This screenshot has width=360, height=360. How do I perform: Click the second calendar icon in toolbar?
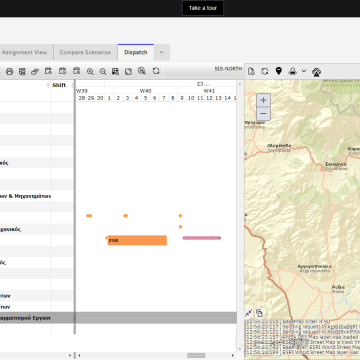[62, 71]
